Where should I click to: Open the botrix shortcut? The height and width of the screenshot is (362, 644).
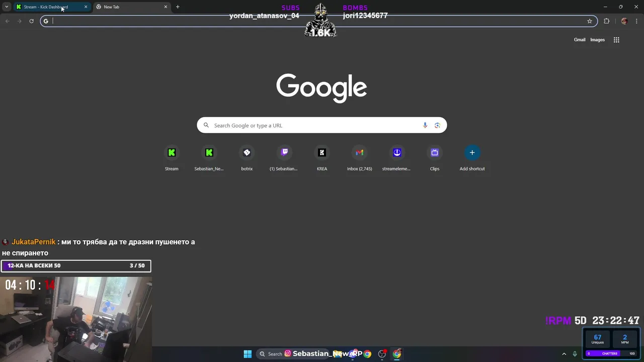247,158
